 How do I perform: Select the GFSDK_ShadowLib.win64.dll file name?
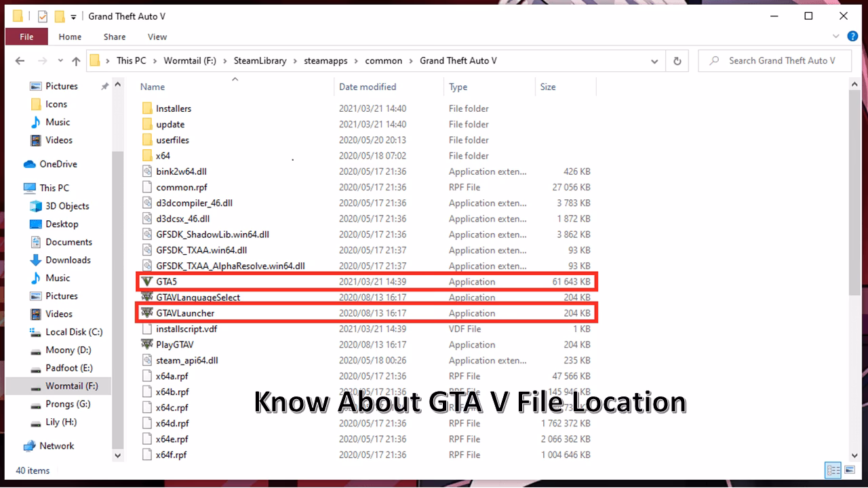tap(212, 235)
